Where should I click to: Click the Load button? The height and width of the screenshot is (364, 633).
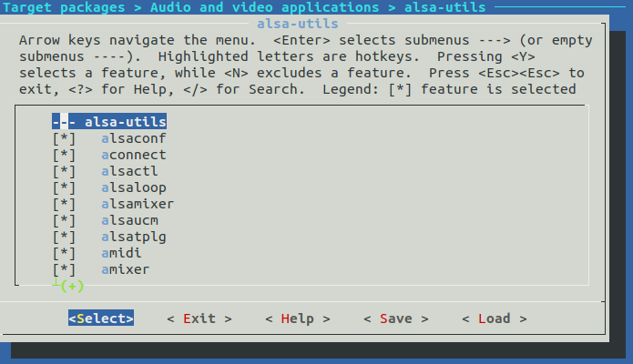coord(495,318)
